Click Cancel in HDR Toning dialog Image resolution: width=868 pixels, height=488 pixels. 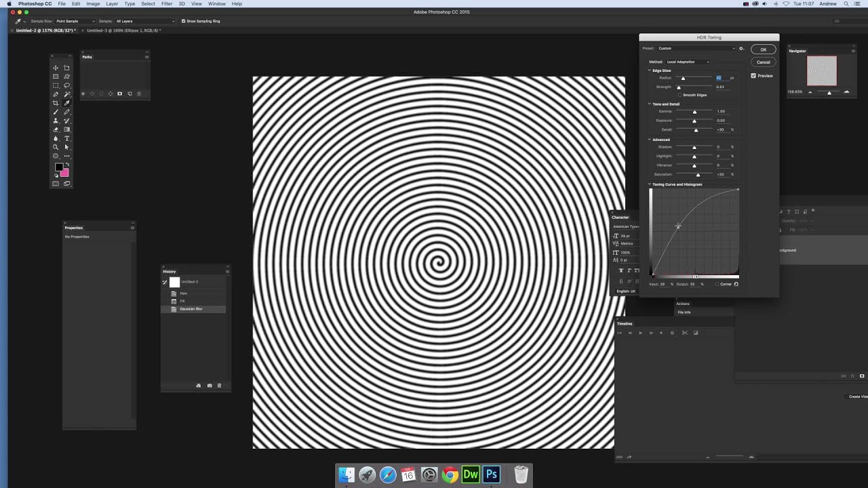(x=763, y=62)
